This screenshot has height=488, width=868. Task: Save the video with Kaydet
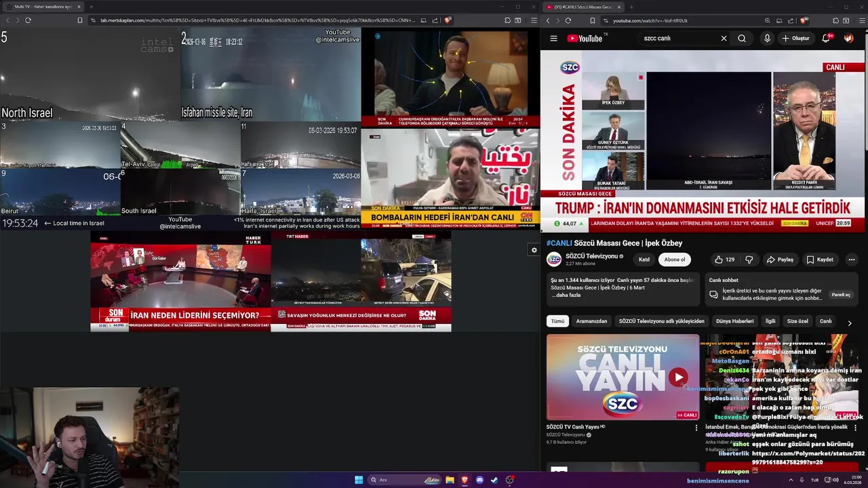click(x=819, y=260)
